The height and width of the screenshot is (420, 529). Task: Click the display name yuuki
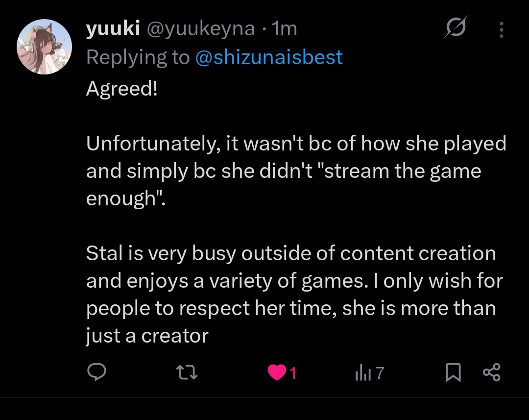[x=113, y=29]
